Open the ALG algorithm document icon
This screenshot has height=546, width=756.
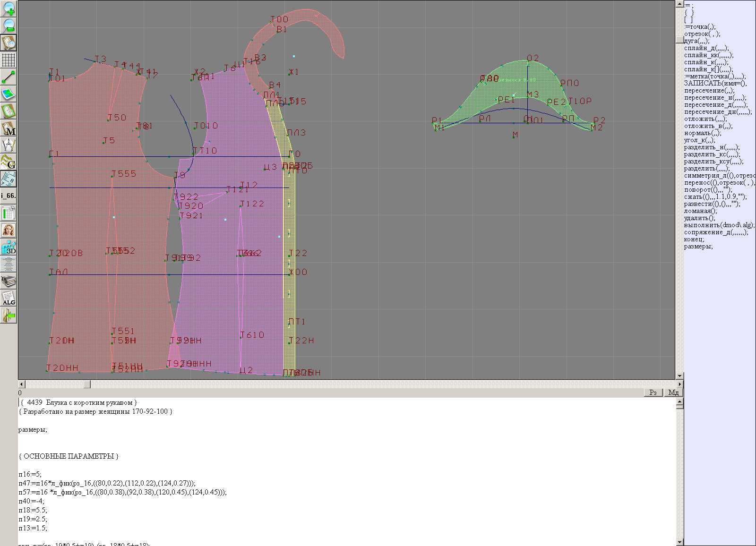coord(9,298)
